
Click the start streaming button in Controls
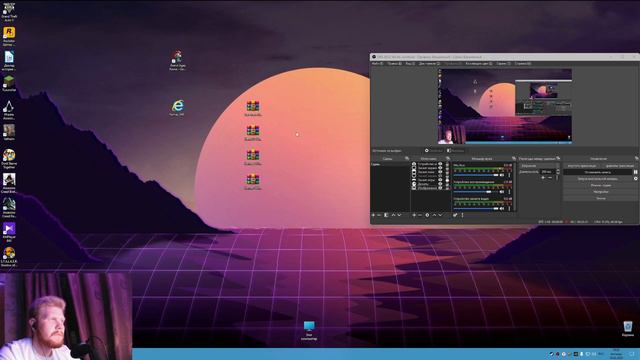coord(582,166)
